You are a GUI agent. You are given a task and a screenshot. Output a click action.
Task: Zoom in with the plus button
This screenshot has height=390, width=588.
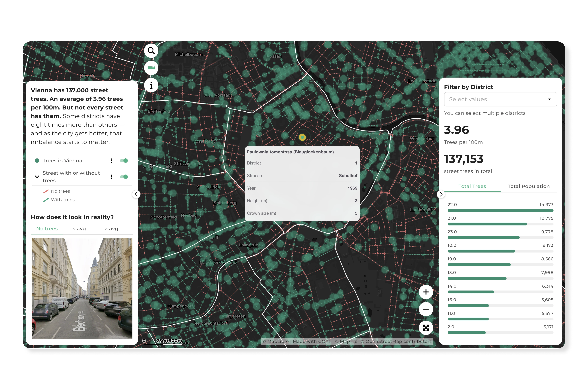point(426,292)
